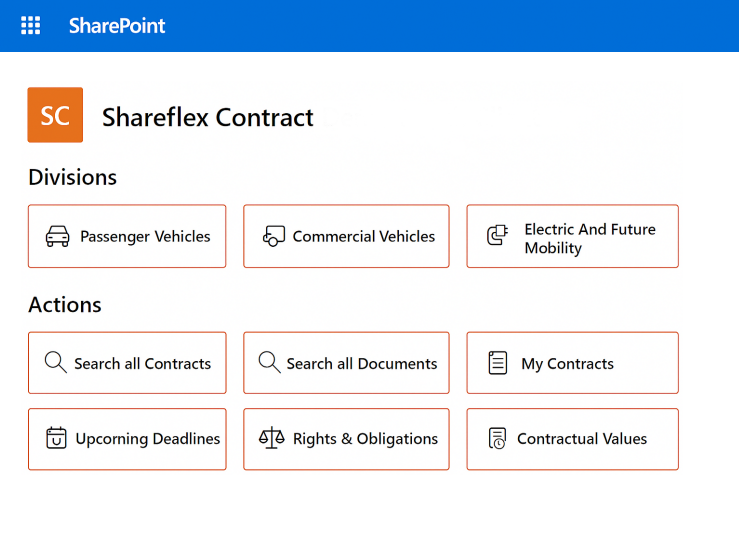This screenshot has height=540, width=740.
Task: Click the magnifier icon for Search all Contracts
Action: (56, 363)
